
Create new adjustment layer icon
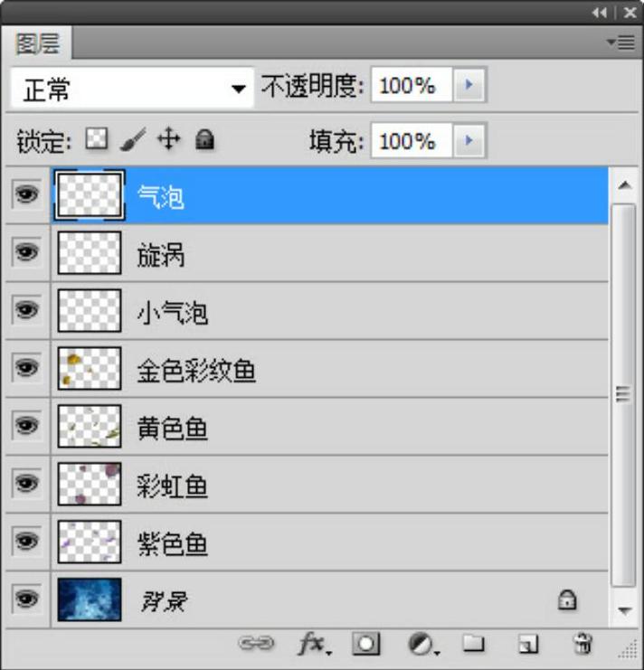[x=421, y=643]
